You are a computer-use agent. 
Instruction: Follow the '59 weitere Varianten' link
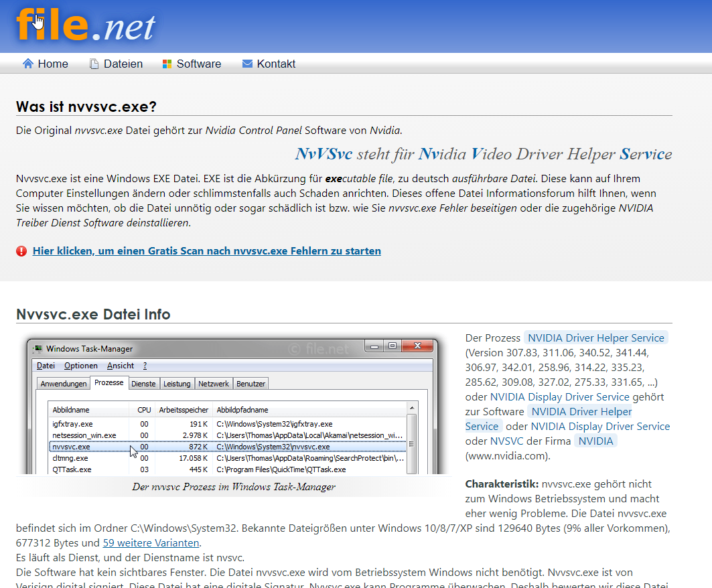(151, 542)
